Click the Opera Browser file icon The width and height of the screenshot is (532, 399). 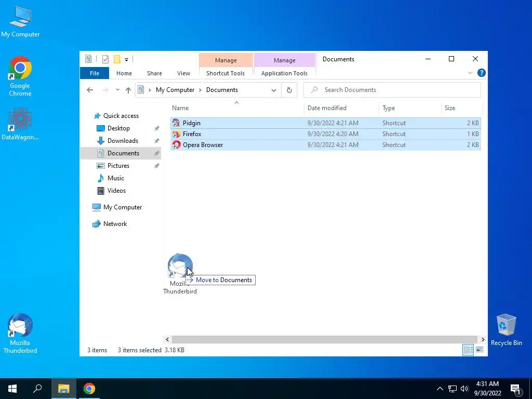point(176,145)
